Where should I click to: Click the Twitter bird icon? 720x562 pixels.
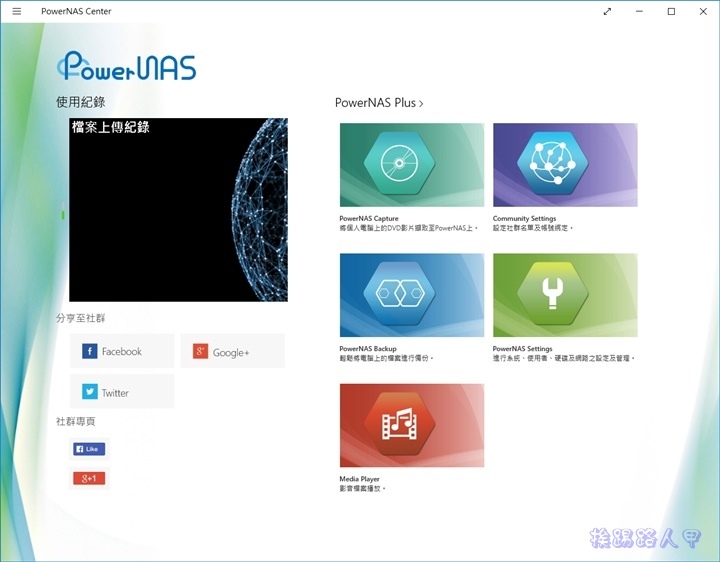pos(90,392)
